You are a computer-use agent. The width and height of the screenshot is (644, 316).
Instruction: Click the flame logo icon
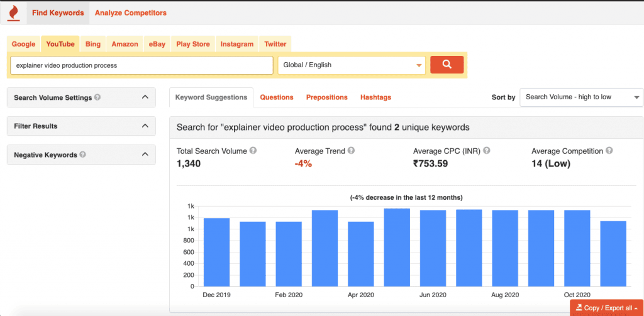(14, 13)
